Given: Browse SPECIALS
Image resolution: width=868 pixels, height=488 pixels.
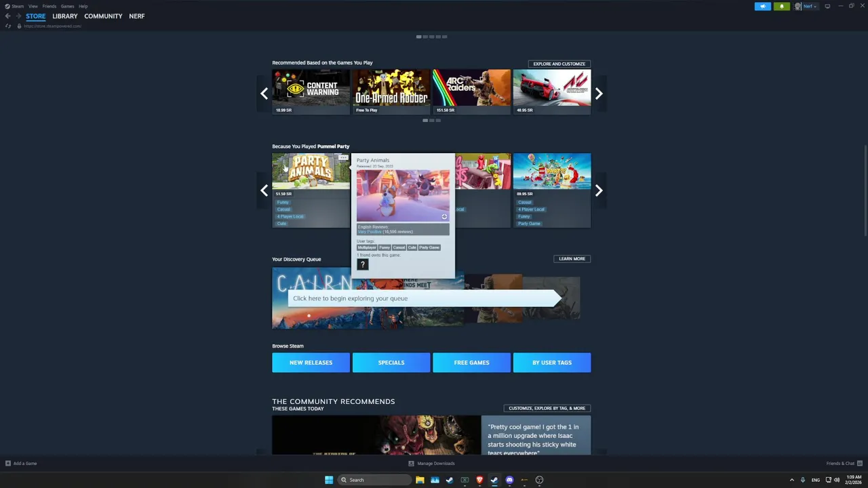Looking at the screenshot, I should click(x=391, y=363).
